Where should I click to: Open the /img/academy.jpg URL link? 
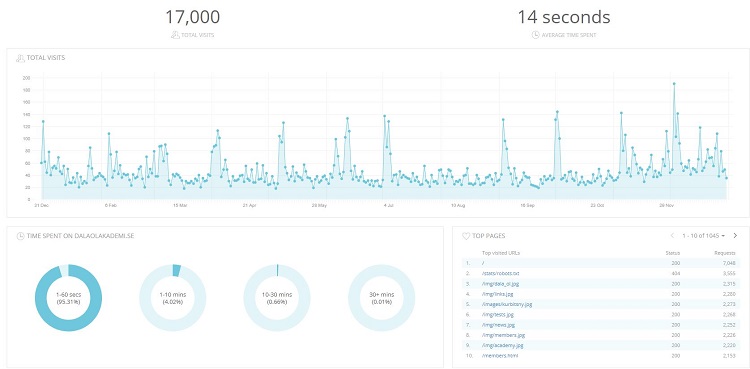503,346
